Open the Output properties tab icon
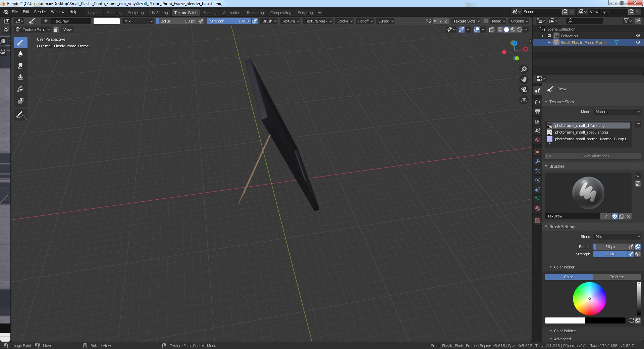 538,111
